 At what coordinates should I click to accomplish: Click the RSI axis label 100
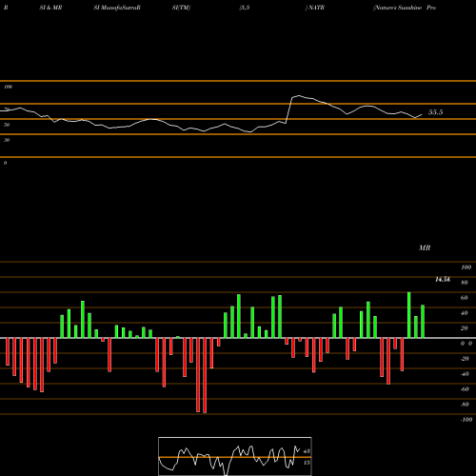[x=8, y=87]
